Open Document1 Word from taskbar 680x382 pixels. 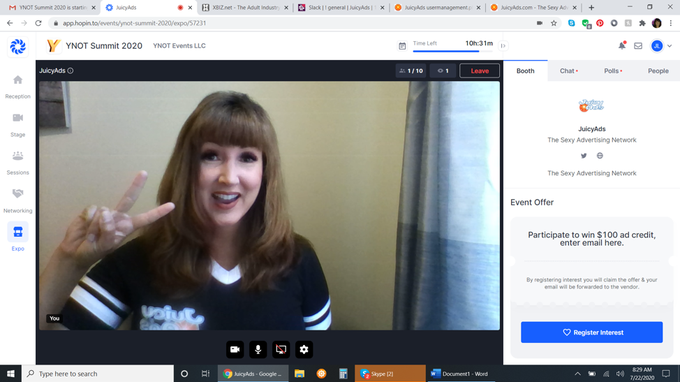coord(461,373)
